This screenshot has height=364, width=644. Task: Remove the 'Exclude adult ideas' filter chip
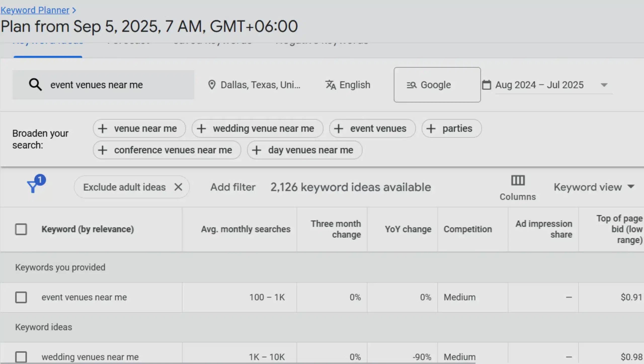click(178, 187)
